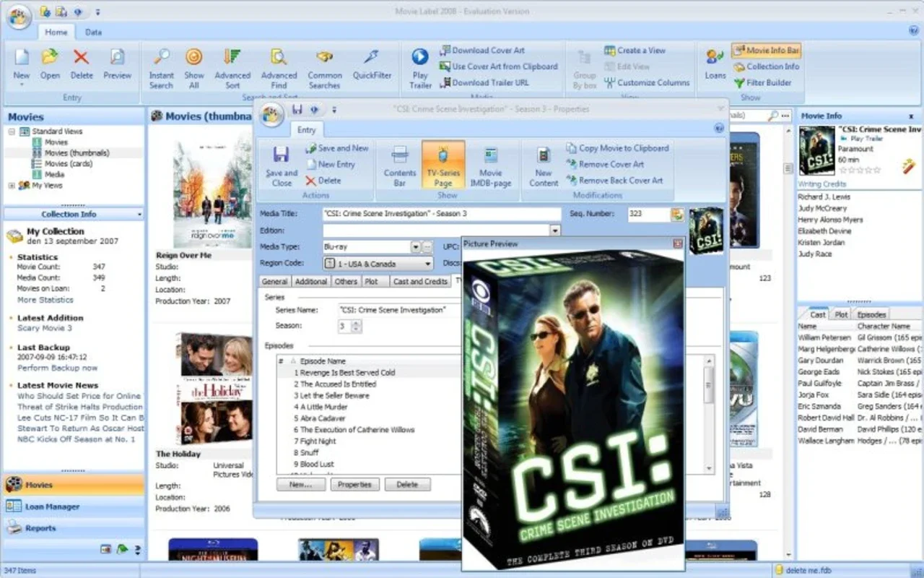
Task: Click Customize Columns
Action: pyautogui.click(x=646, y=82)
